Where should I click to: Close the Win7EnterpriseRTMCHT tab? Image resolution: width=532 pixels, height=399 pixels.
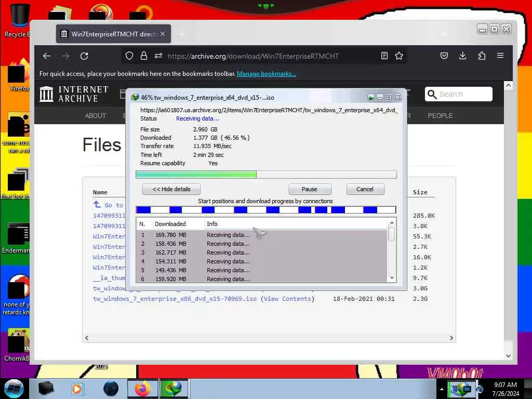tap(163, 34)
